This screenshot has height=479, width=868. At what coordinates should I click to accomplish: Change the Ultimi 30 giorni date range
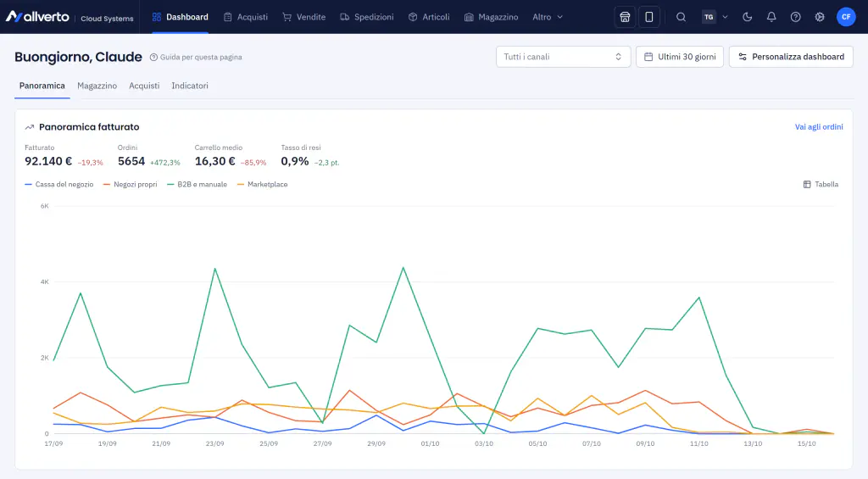click(x=679, y=57)
